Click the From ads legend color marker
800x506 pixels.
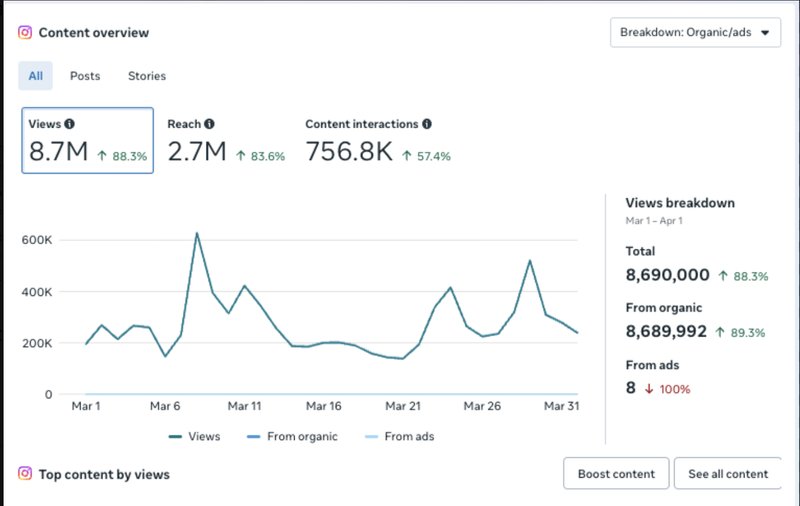tap(371, 437)
